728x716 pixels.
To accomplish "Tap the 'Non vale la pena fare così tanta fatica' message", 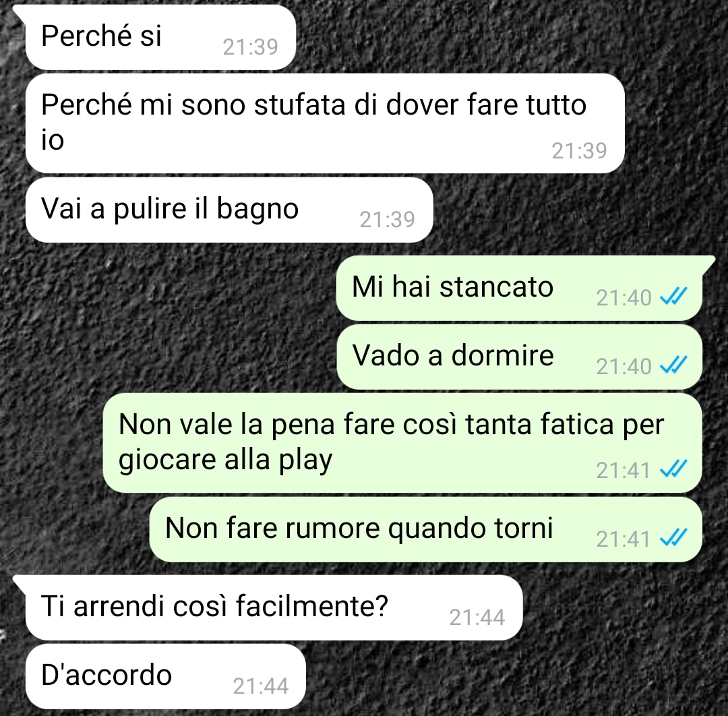I will (x=402, y=443).
